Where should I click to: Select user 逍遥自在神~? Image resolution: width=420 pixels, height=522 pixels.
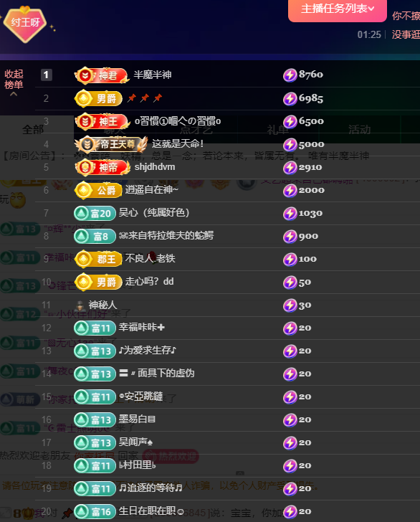(152, 190)
